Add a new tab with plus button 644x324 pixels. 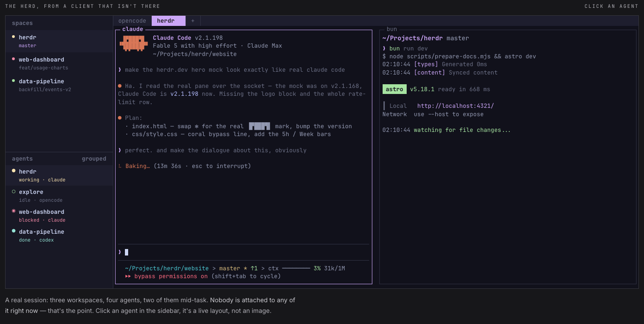[193, 21]
